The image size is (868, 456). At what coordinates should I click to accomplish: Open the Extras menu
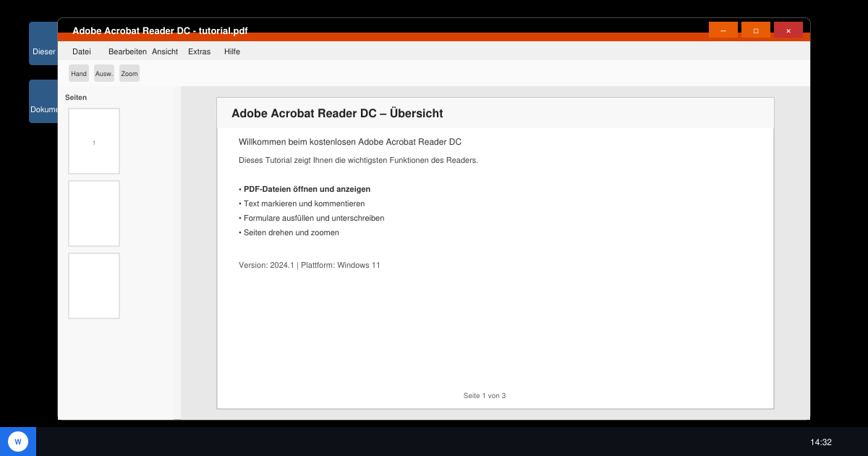pyautogui.click(x=199, y=51)
